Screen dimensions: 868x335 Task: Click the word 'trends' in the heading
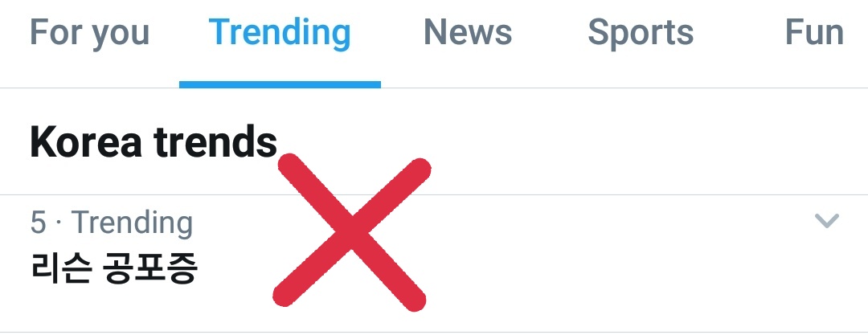pyautogui.click(x=215, y=141)
